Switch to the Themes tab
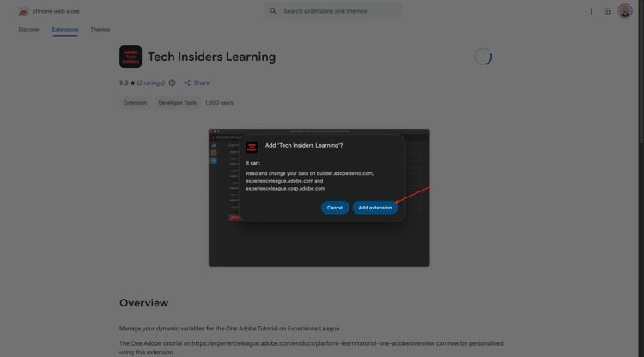Image resolution: width=644 pixels, height=357 pixels. click(x=100, y=29)
